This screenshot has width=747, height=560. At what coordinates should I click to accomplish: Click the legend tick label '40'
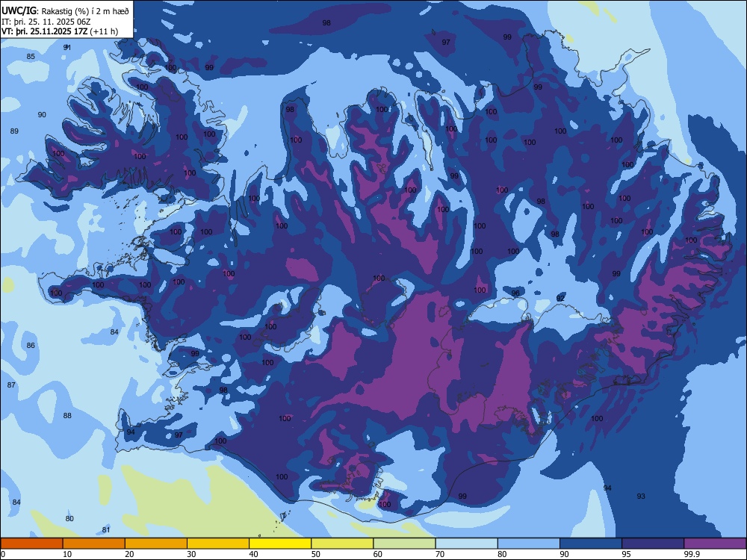pos(253,554)
